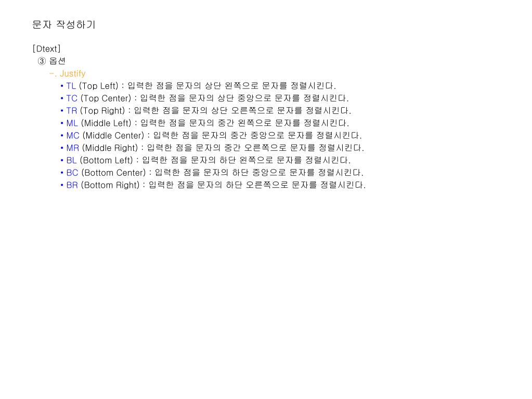Image resolution: width=532 pixels, height=399 pixels.
Task: Click '중간 오른쪽으로' in the MR line
Action: tap(256, 148)
